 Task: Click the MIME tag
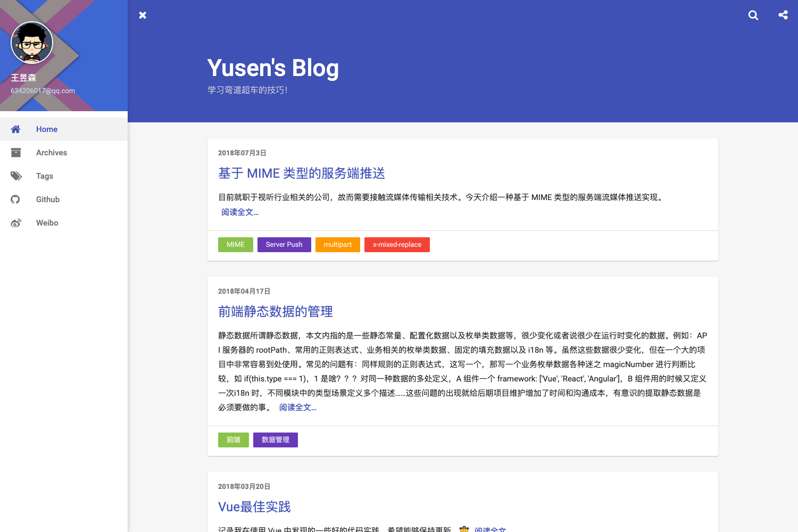235,244
